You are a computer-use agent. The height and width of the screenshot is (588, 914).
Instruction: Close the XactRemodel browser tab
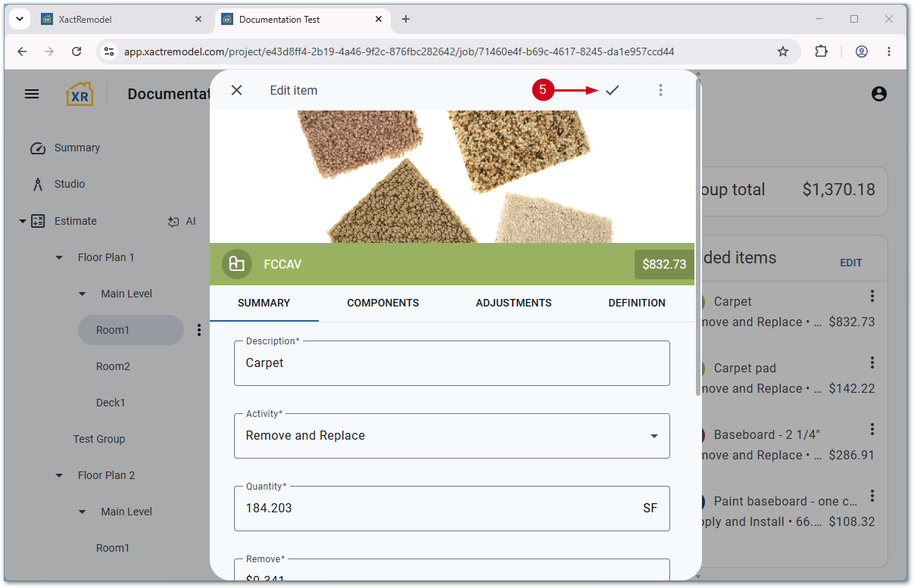point(198,19)
